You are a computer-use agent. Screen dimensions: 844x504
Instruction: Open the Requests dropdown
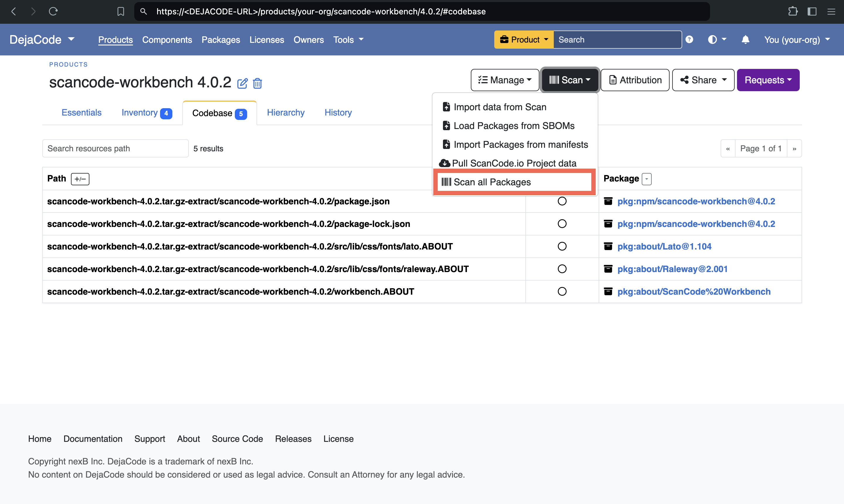[x=768, y=80]
